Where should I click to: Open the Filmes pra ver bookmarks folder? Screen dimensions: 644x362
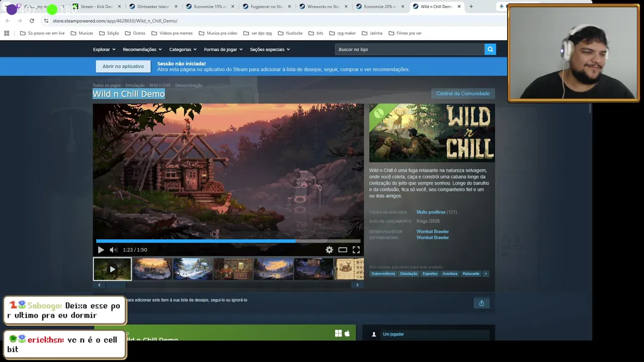point(405,33)
